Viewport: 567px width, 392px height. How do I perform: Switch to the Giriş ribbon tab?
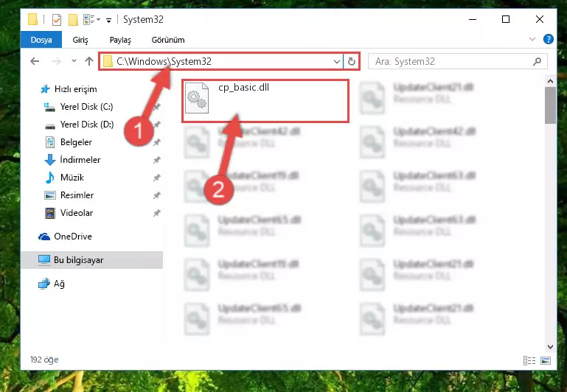[80, 40]
